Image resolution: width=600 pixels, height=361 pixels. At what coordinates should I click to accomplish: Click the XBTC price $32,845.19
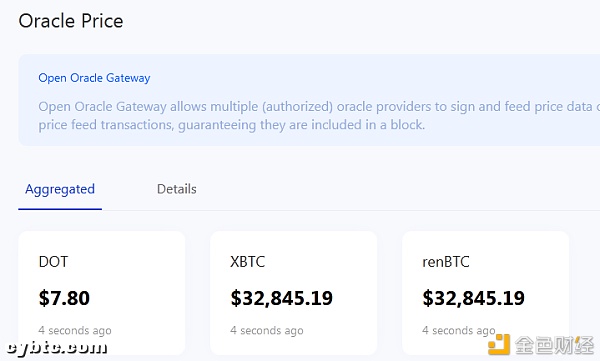(282, 298)
